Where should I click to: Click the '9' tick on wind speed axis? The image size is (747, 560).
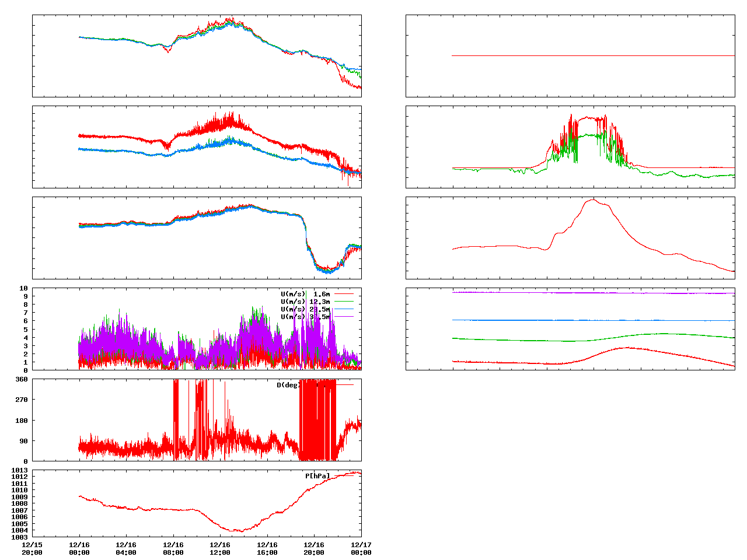pos(26,296)
